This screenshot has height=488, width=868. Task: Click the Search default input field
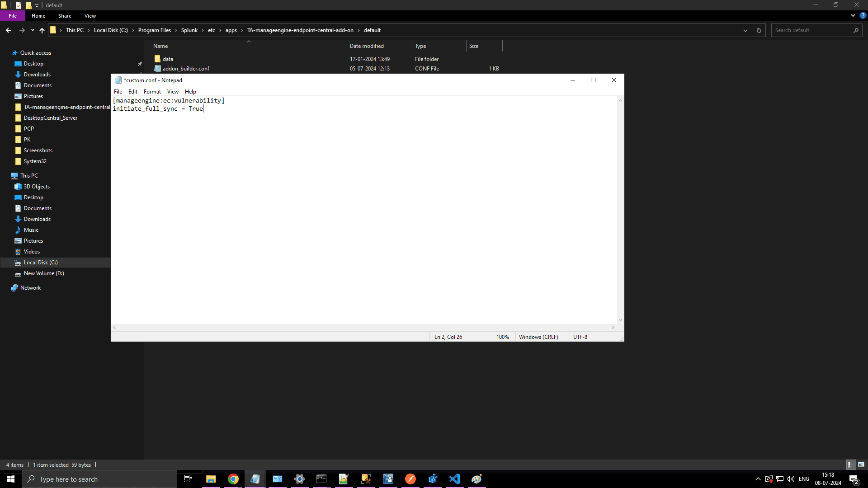811,30
